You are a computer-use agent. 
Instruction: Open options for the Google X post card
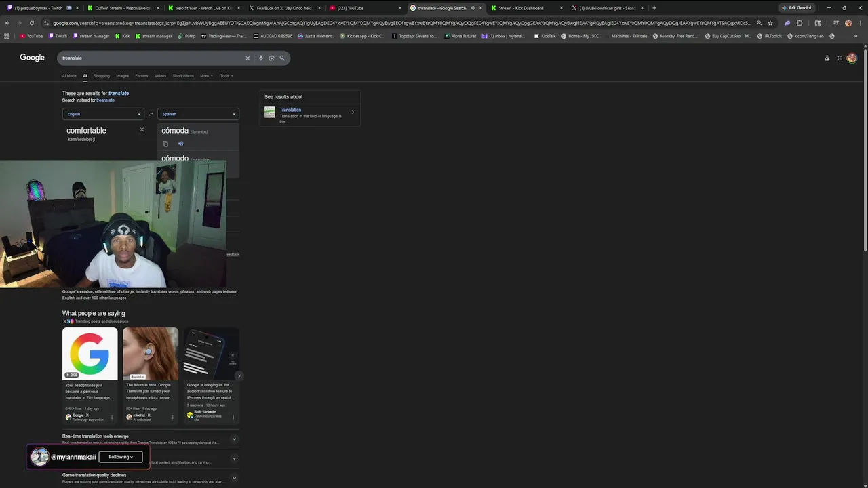coord(112,418)
